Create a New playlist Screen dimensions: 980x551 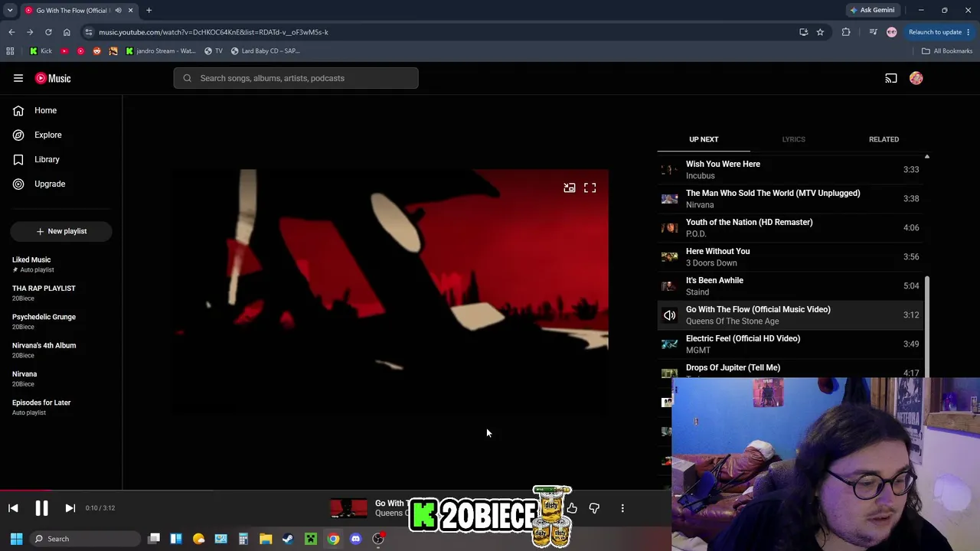tap(61, 231)
